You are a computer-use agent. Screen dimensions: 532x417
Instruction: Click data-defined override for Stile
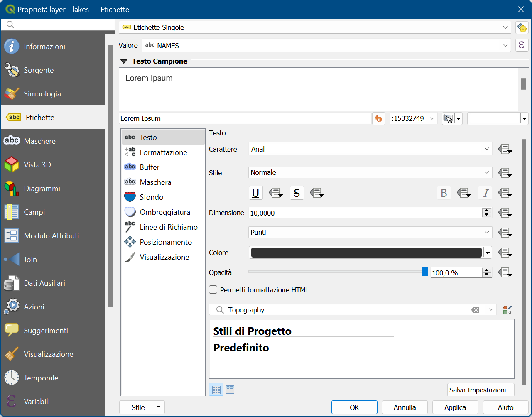pyautogui.click(x=505, y=172)
